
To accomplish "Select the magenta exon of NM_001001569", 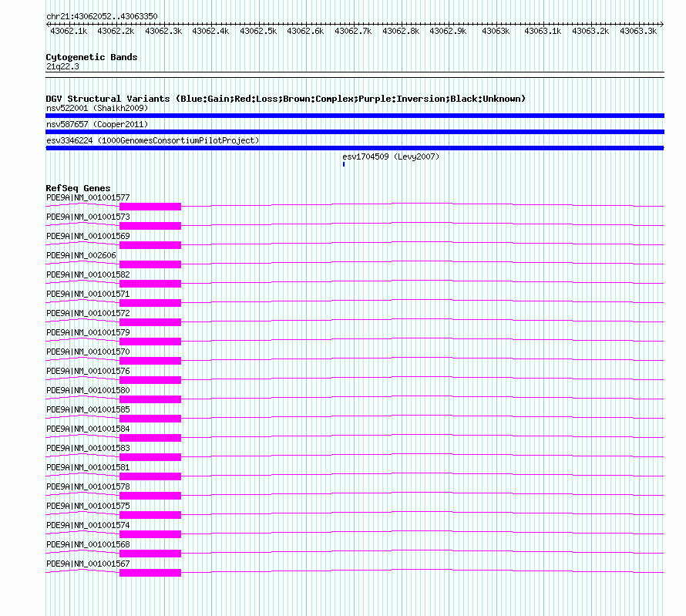I will click(150, 245).
